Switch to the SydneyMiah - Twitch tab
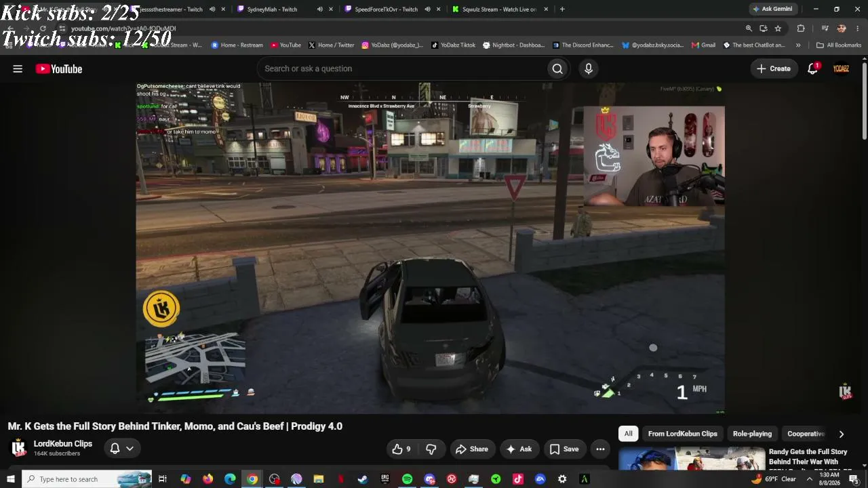This screenshot has width=868, height=488. (x=271, y=9)
